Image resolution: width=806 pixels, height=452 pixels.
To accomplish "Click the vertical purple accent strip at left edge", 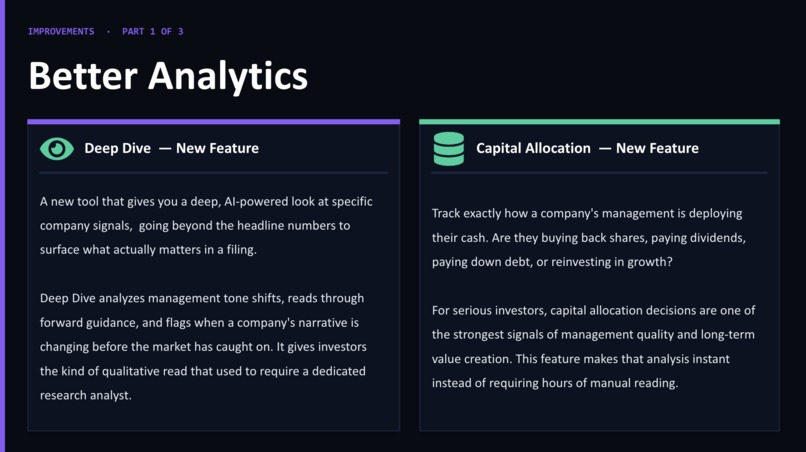I will (2, 226).
